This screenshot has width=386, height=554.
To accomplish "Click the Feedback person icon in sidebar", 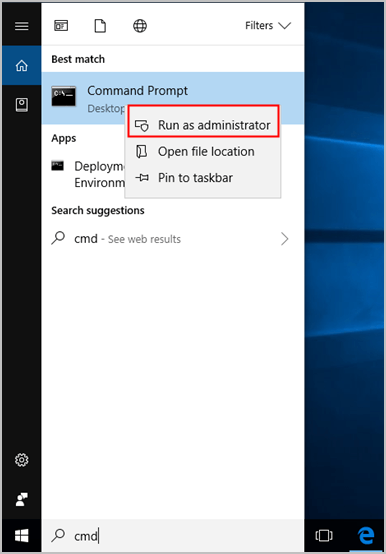I will point(22,499).
